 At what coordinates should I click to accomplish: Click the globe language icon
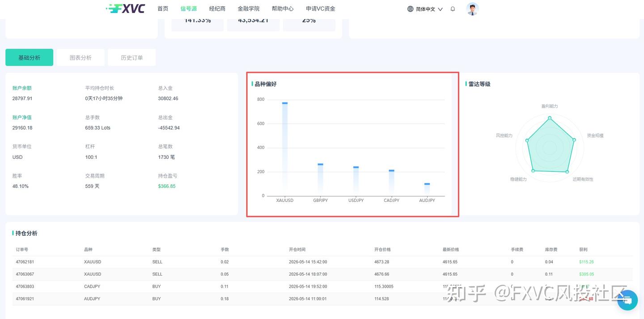pyautogui.click(x=411, y=9)
